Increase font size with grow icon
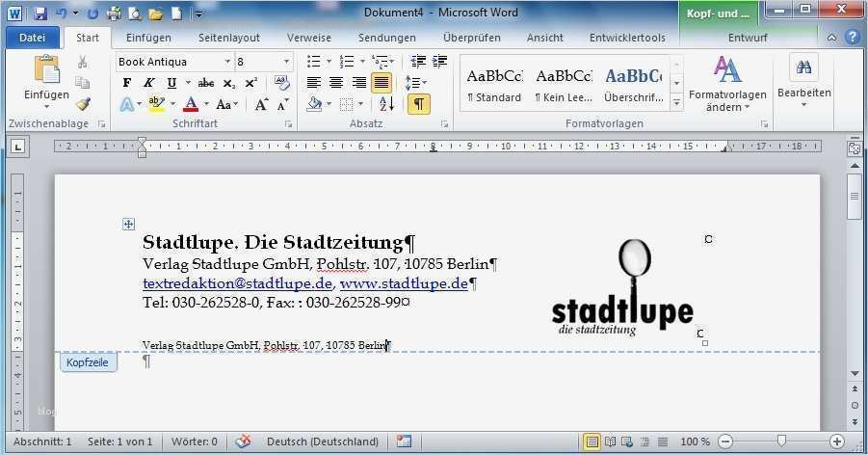Image resolution: width=868 pixels, height=455 pixels. 261,104
